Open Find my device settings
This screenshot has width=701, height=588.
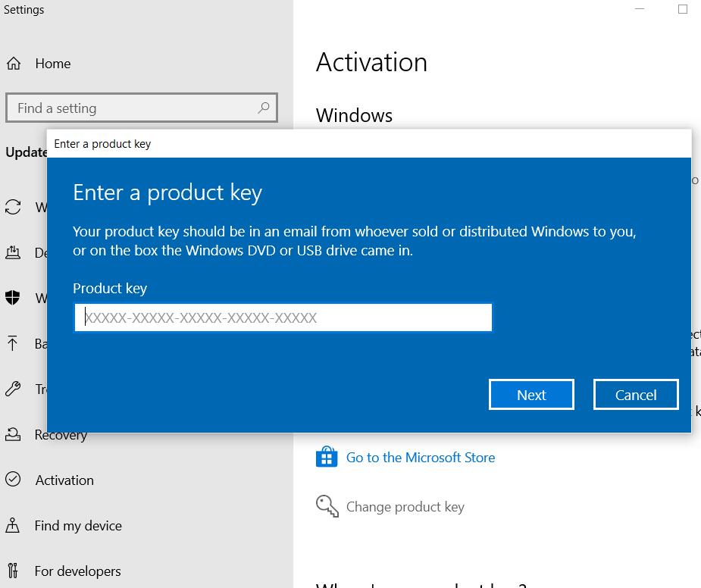click(78, 526)
